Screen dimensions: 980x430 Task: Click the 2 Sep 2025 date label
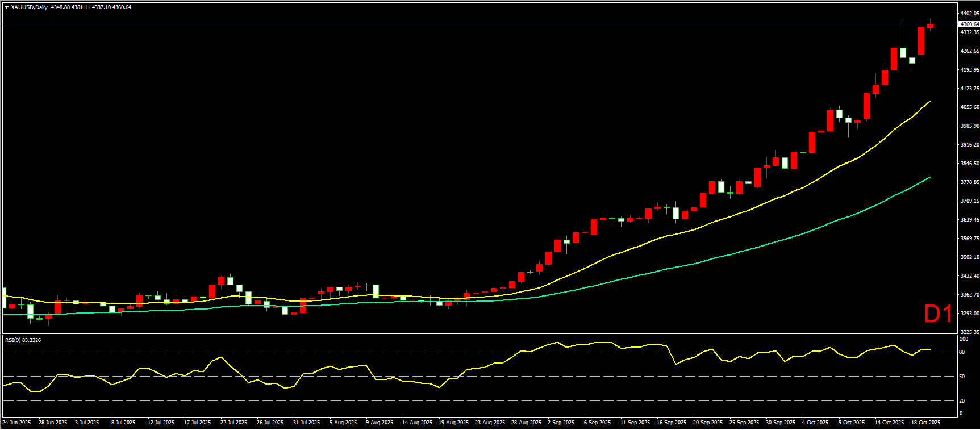tap(561, 423)
